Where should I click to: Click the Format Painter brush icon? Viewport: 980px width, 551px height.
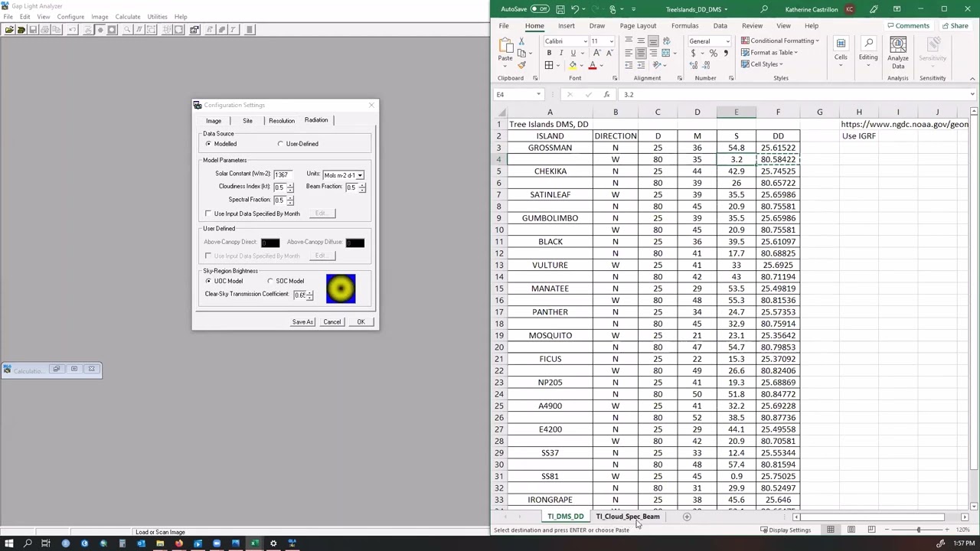click(521, 65)
